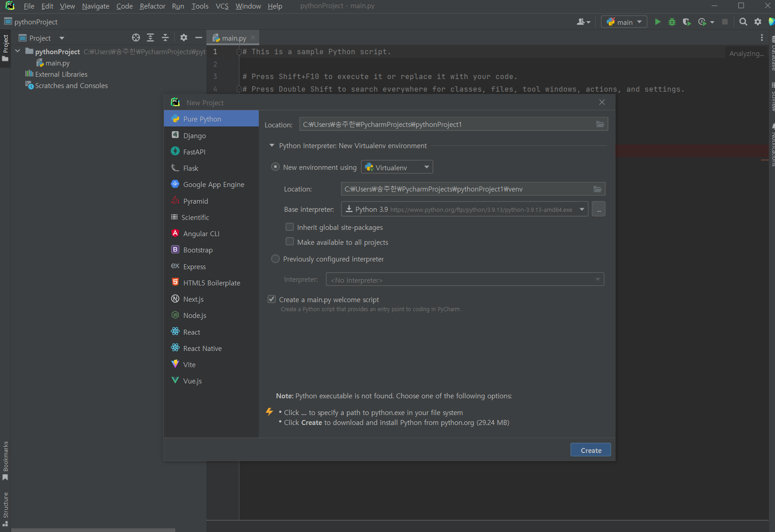Browse for project location folder icon
The height and width of the screenshot is (532, 775).
(600, 124)
